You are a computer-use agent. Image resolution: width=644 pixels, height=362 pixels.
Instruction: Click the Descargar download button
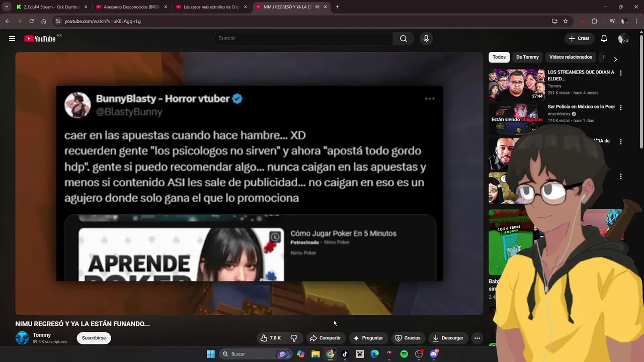pyautogui.click(x=448, y=338)
